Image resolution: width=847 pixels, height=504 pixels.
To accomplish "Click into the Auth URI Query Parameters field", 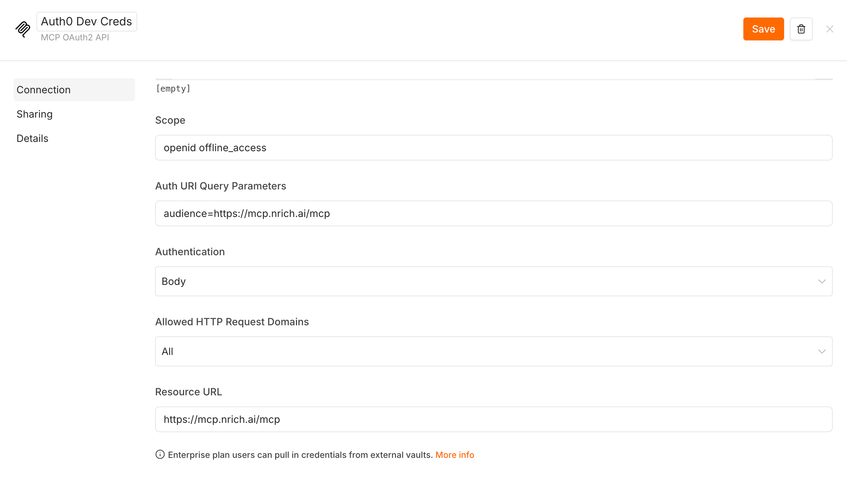I will 494,213.
